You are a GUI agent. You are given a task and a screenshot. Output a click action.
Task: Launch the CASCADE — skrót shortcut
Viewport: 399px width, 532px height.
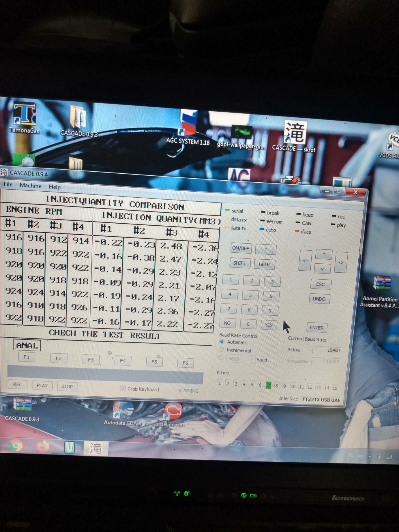(x=294, y=136)
